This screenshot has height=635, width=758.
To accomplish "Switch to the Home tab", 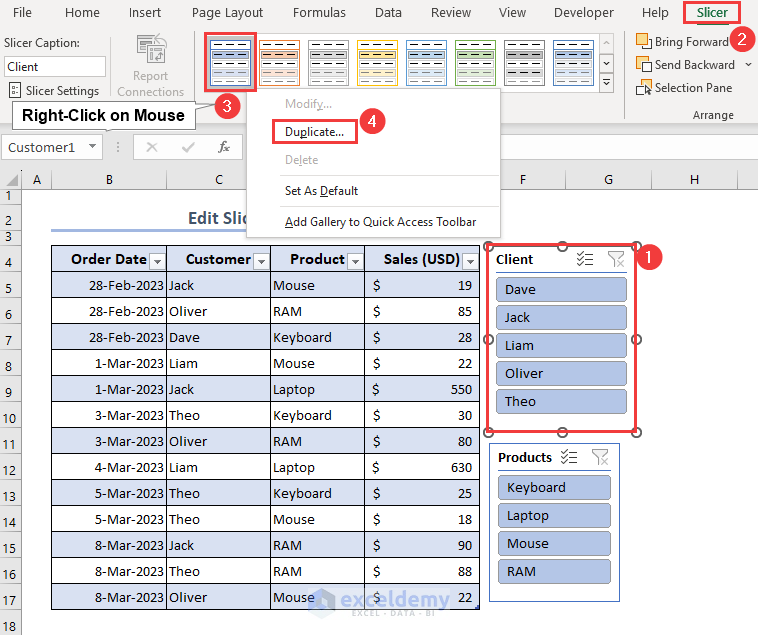I will coord(82,13).
